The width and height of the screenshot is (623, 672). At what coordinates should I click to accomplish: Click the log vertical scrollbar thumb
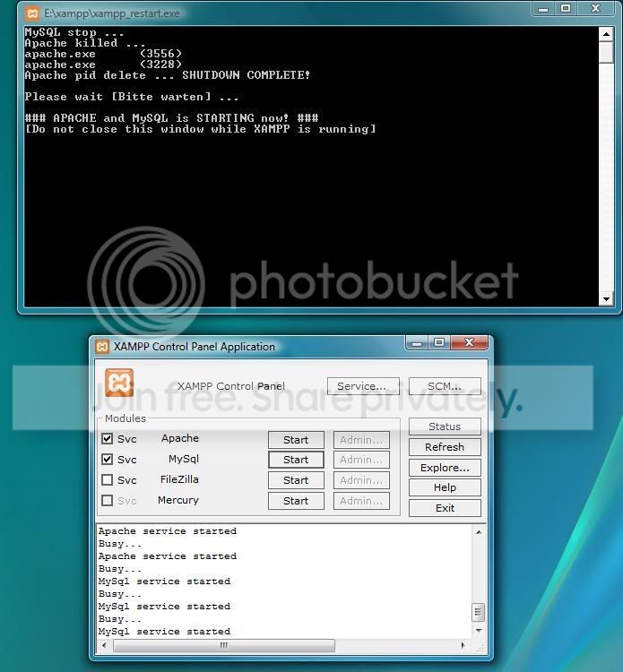pos(479,612)
